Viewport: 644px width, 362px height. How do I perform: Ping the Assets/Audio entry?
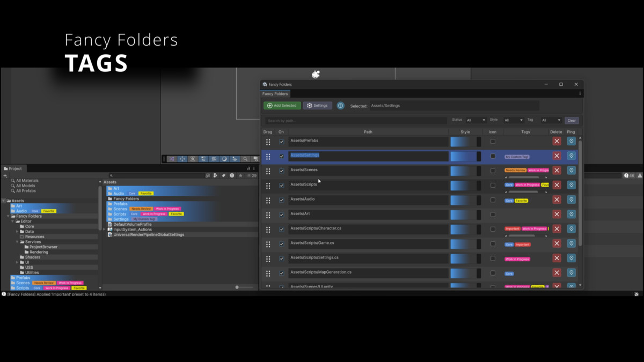[x=571, y=200]
